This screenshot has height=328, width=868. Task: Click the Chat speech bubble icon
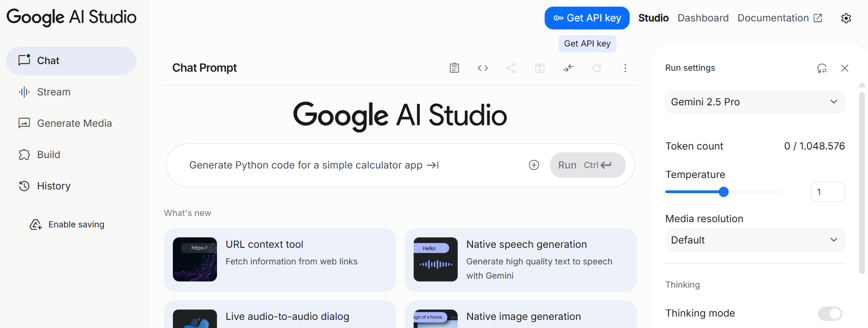24,60
